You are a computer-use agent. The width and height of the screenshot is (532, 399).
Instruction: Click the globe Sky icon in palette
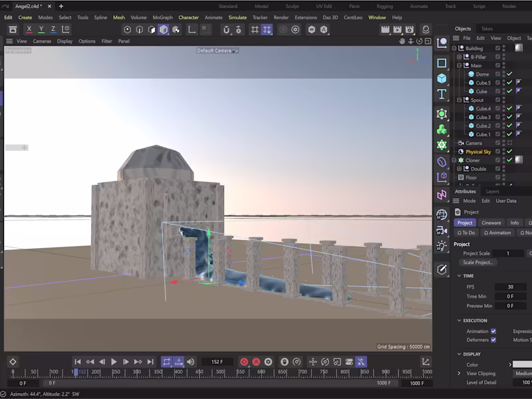point(442,215)
